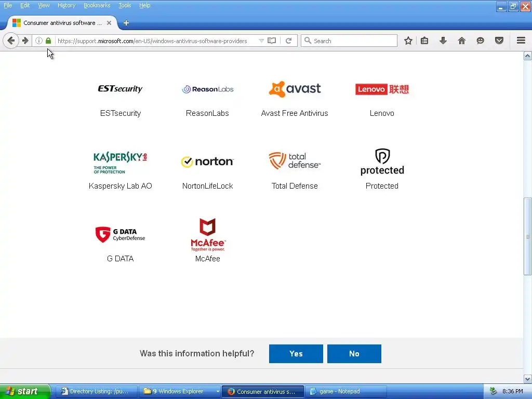Image resolution: width=532 pixels, height=399 pixels.
Task: Go back with the back arrow button
Action: [11, 41]
